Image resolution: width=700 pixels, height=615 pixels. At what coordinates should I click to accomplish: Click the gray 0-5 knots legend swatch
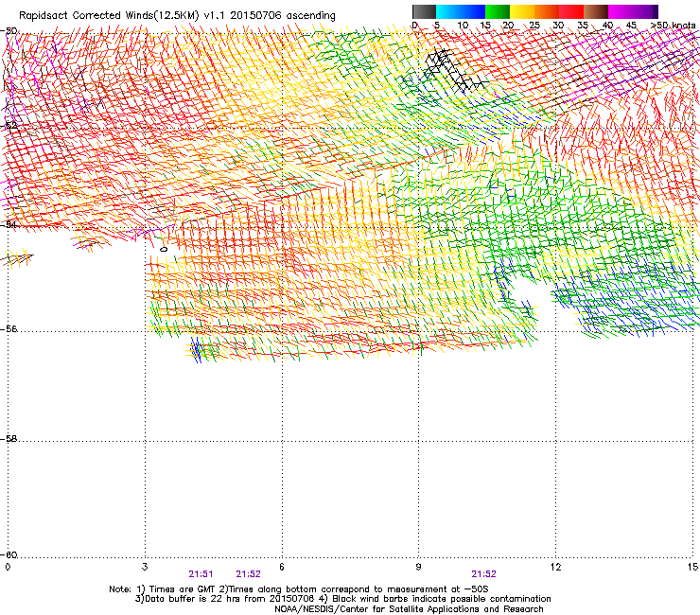424,11
